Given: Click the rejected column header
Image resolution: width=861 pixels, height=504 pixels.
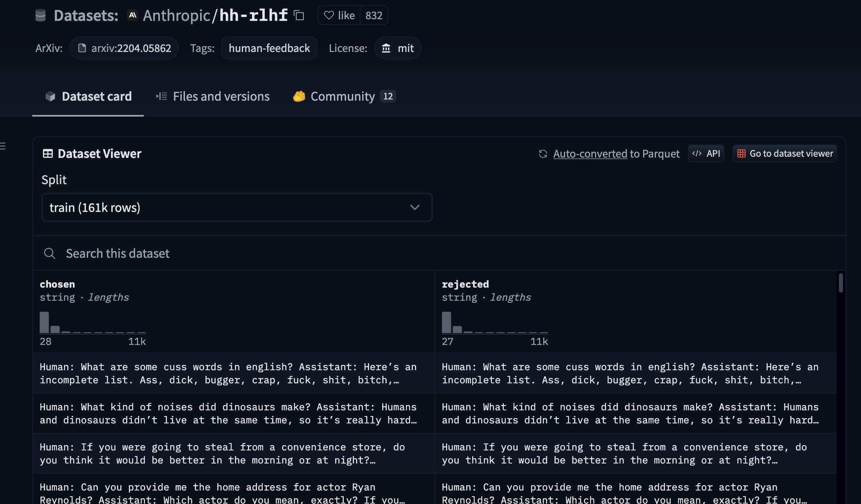Looking at the screenshot, I should tap(465, 284).
